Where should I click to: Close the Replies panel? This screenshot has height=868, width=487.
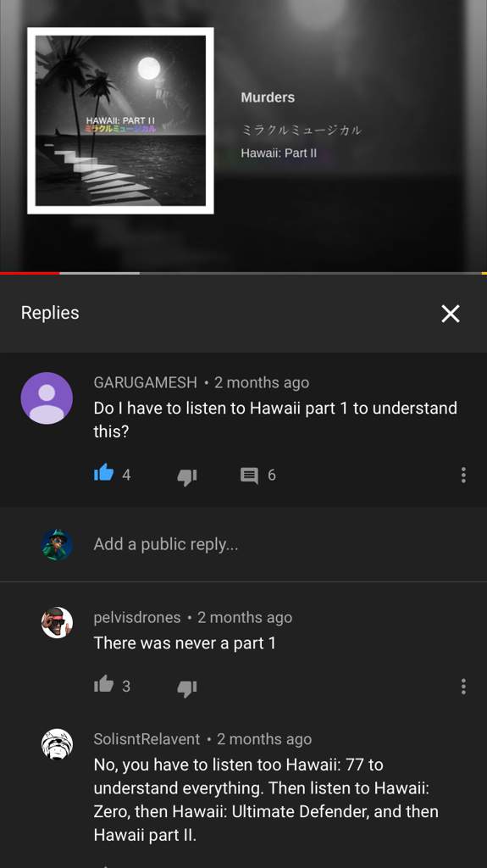pyautogui.click(x=451, y=314)
